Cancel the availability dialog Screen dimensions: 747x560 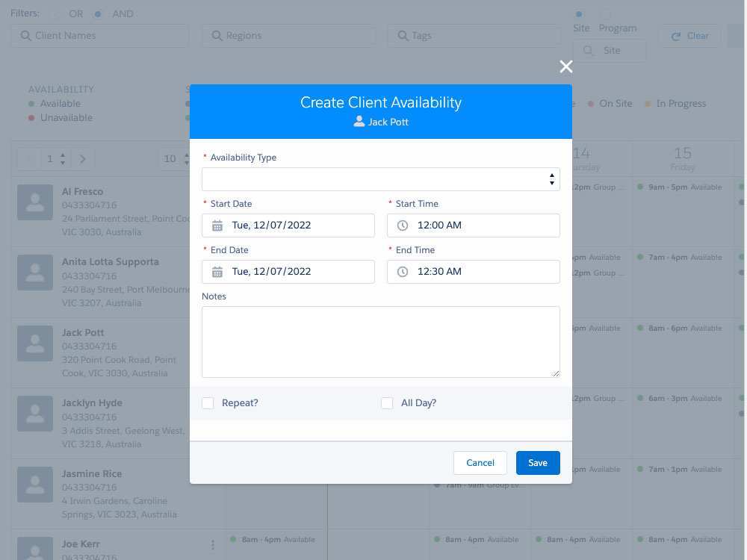pyautogui.click(x=480, y=463)
